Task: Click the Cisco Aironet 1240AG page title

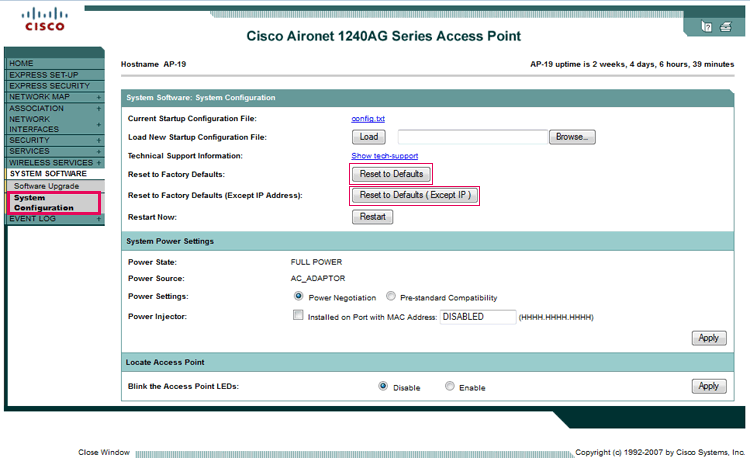Action: 384,36
